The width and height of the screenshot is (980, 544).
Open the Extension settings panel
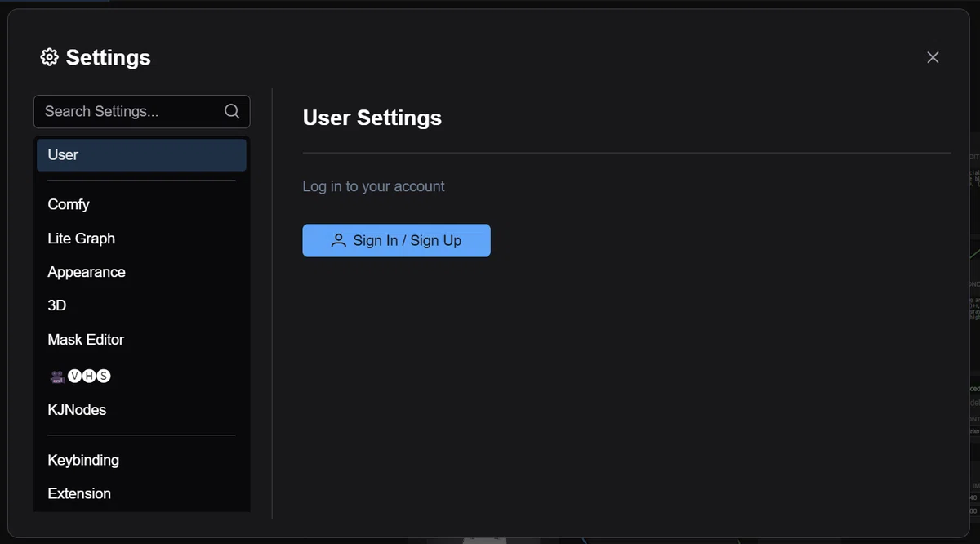[x=141, y=493]
